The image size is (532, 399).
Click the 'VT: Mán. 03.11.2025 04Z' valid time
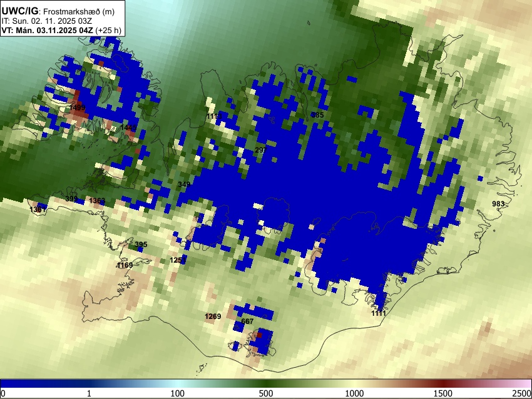point(47,30)
